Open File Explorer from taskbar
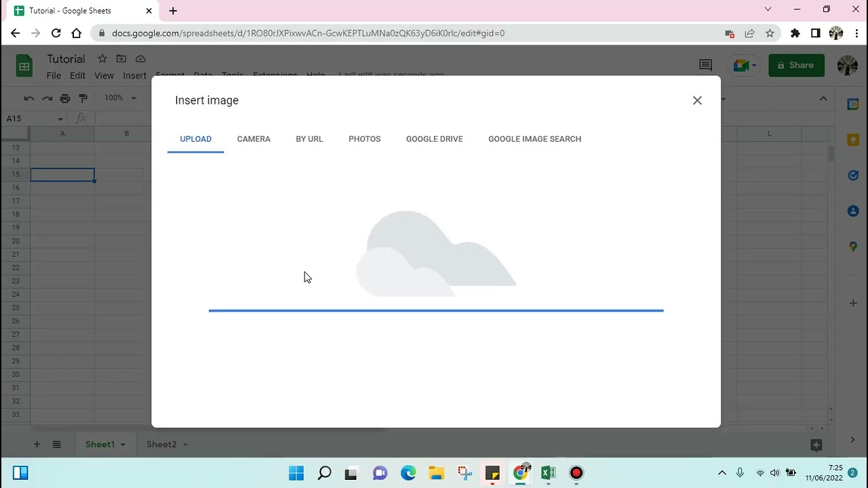 (436, 473)
